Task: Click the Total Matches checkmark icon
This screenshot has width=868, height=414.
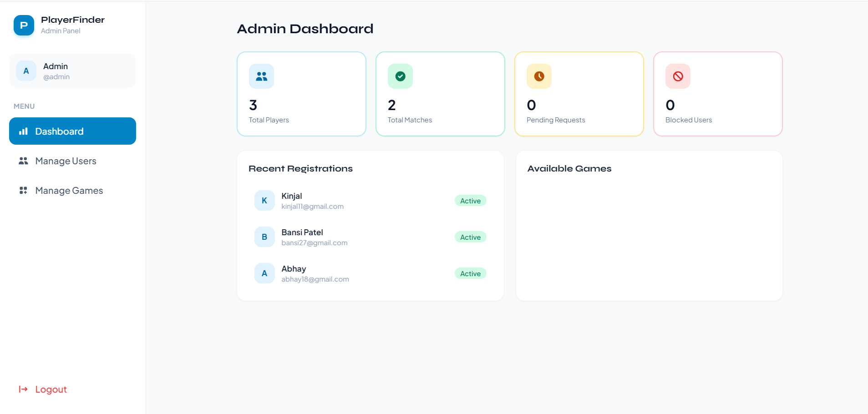Action: (400, 76)
